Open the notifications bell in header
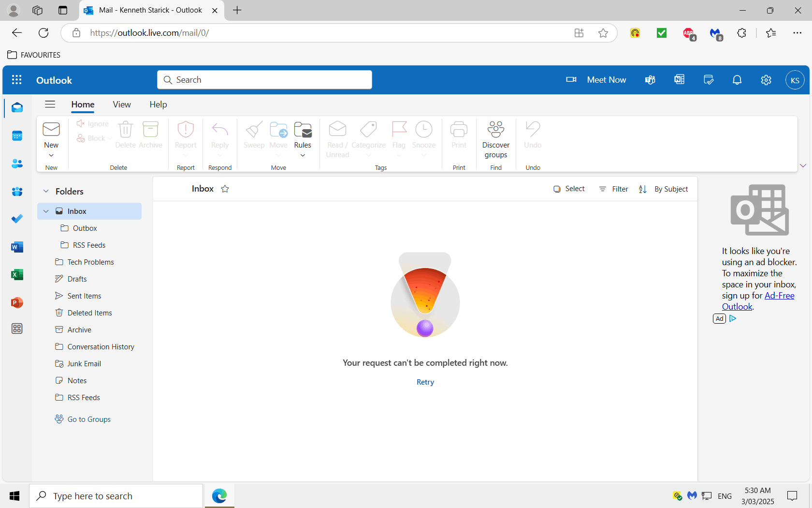Screen dimensions: 812x508 [737, 80]
